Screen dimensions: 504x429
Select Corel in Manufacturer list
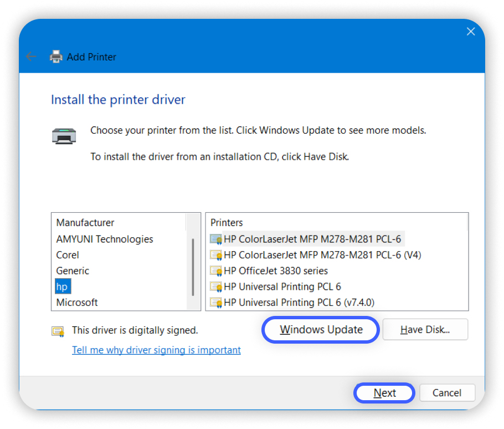tap(68, 255)
